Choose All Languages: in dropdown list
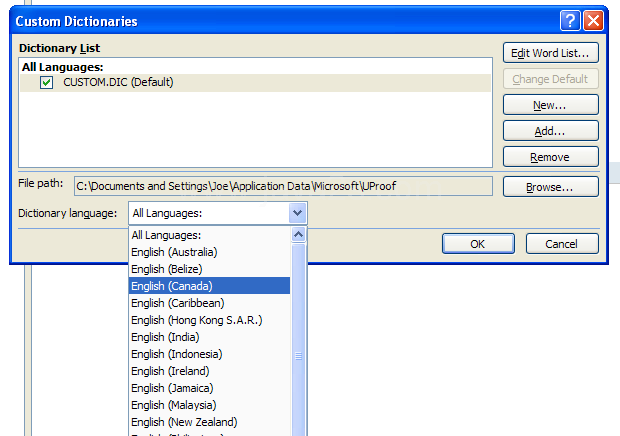Screen dimensions: 620x436 pyautogui.click(x=209, y=235)
